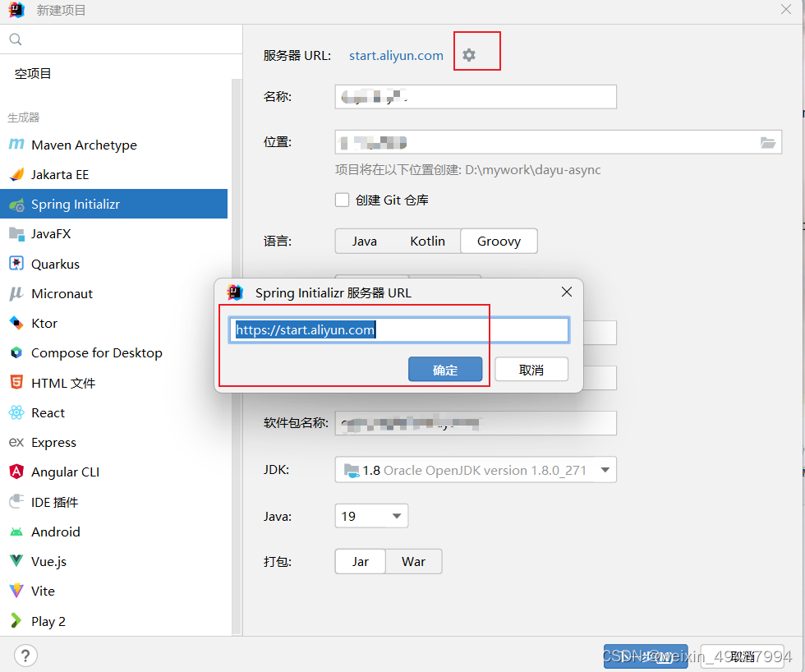Switch packaging to War
This screenshot has width=805, height=672.
click(413, 561)
